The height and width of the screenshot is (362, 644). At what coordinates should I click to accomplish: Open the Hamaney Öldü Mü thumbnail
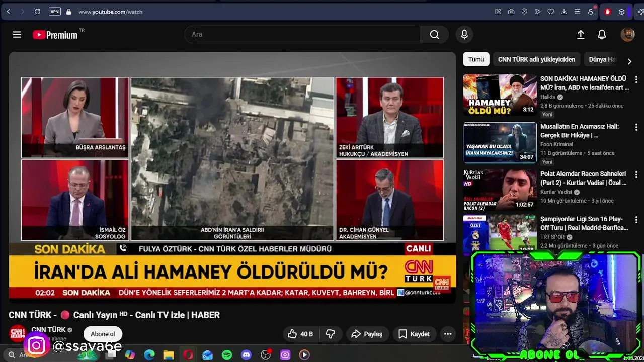tap(500, 95)
